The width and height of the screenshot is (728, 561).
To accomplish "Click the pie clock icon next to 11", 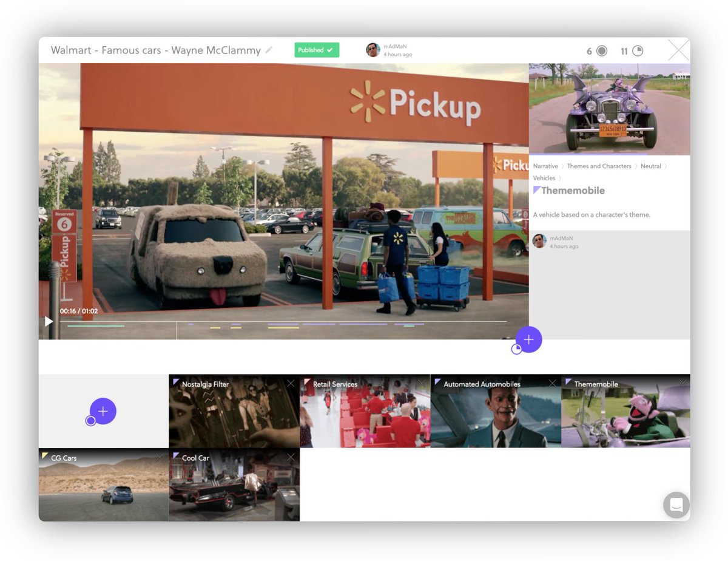I will pyautogui.click(x=638, y=51).
